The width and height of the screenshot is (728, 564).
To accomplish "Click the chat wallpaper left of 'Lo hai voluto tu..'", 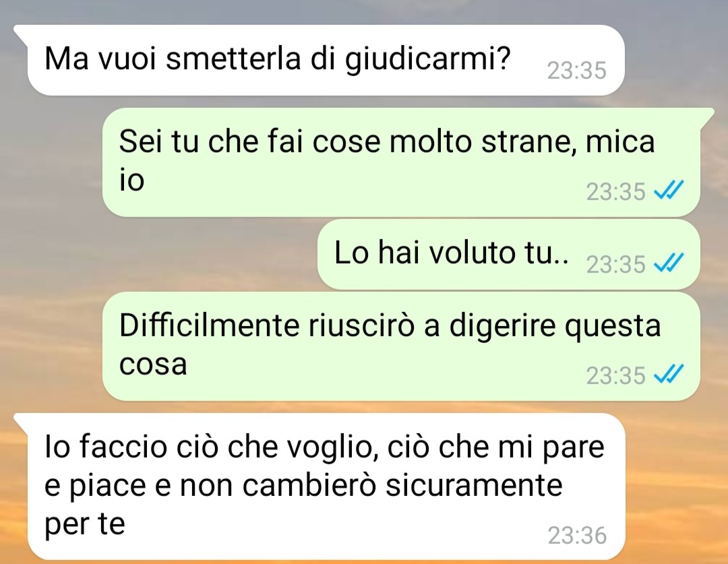I will (x=158, y=255).
